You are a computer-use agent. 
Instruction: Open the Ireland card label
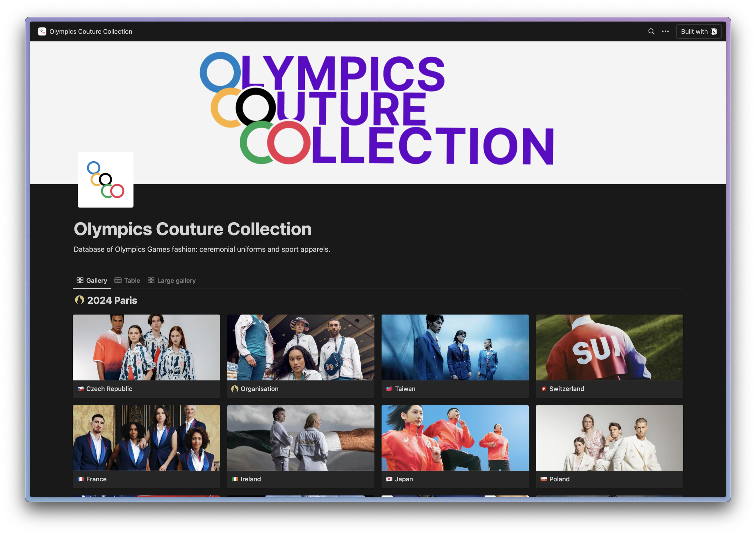pos(250,479)
